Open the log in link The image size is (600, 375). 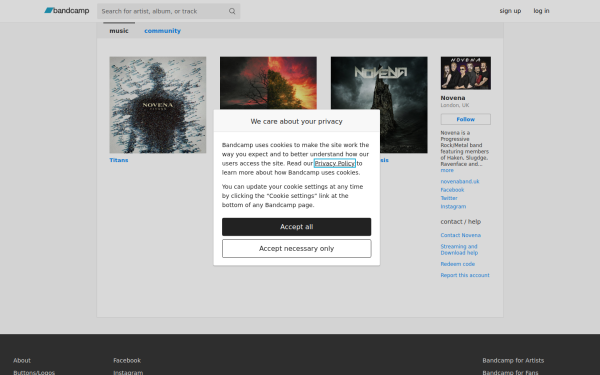point(541,11)
